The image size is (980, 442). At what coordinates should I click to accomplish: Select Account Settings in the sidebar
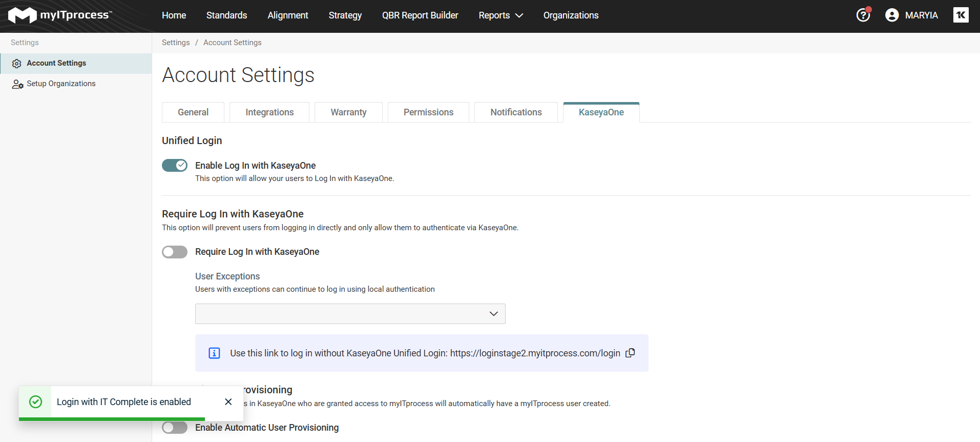coord(76,64)
